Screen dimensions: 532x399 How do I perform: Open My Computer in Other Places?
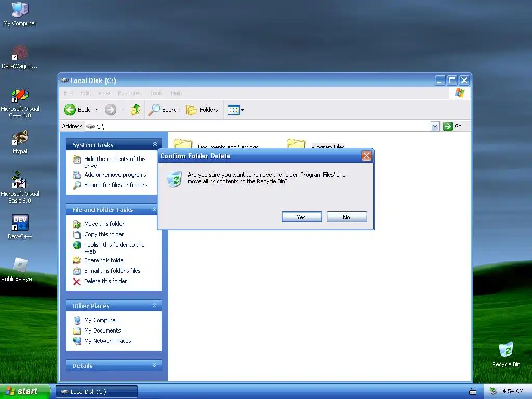pos(101,320)
